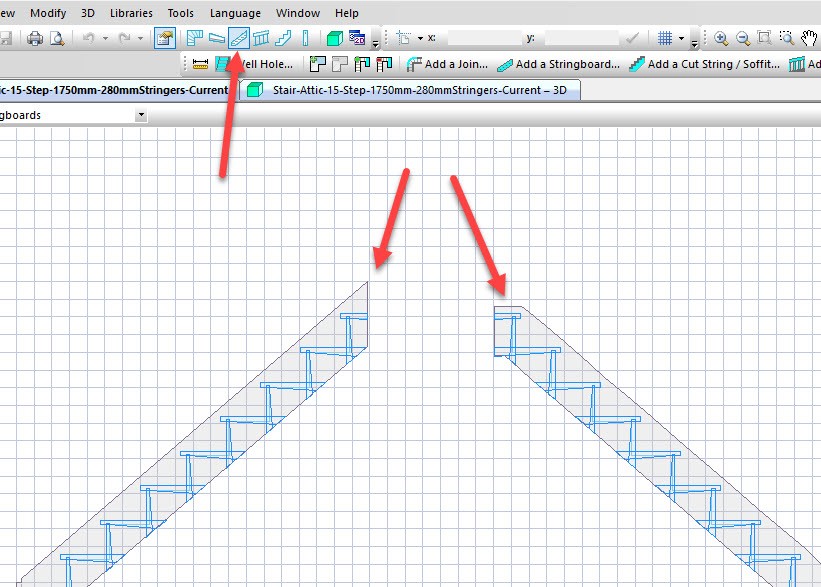The height and width of the screenshot is (587, 821).
Task: Select the Zoom Window selection icon
Action: pos(786,38)
